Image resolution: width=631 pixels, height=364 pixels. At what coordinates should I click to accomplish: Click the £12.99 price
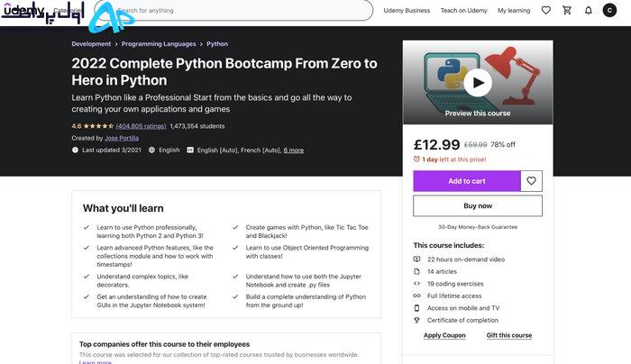point(436,144)
